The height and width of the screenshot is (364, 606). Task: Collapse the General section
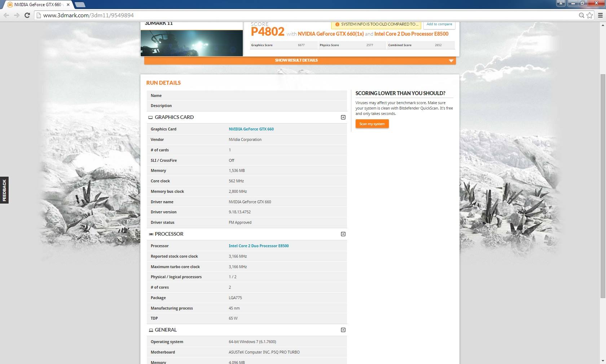tap(343, 330)
